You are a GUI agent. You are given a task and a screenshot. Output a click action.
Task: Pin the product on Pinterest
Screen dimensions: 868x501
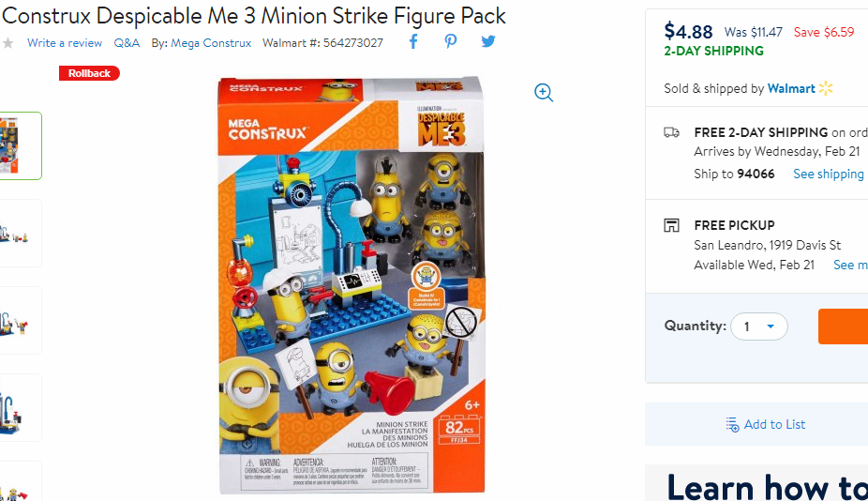[x=451, y=41]
